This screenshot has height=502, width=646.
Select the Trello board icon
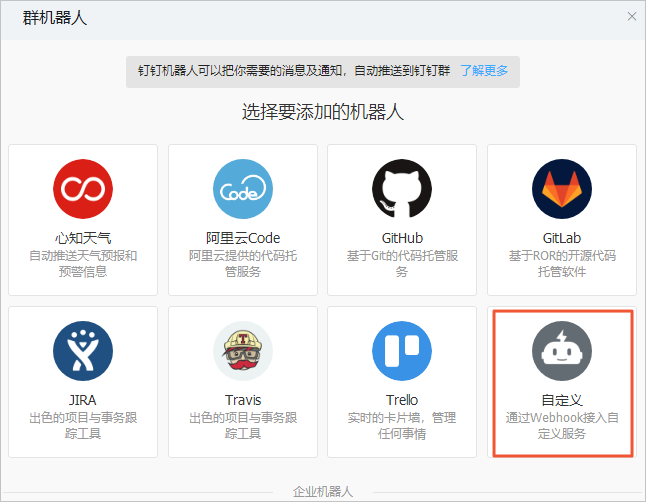(402, 351)
